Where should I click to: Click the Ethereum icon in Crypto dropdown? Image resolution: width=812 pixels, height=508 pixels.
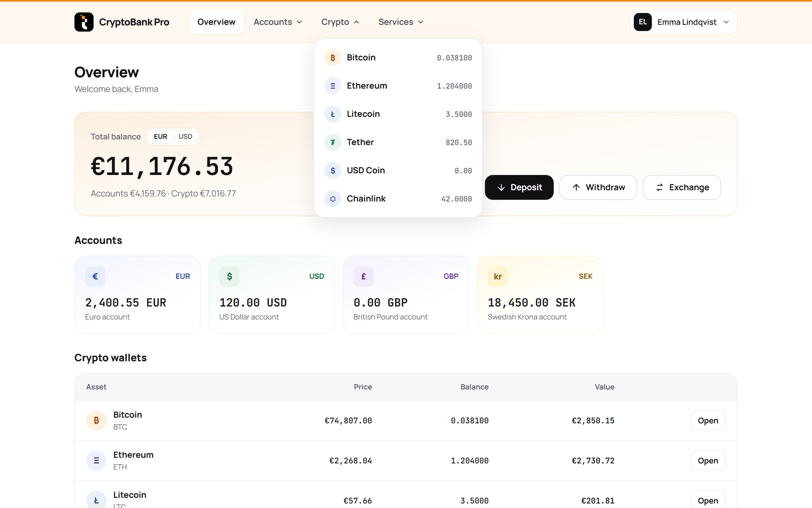point(332,86)
